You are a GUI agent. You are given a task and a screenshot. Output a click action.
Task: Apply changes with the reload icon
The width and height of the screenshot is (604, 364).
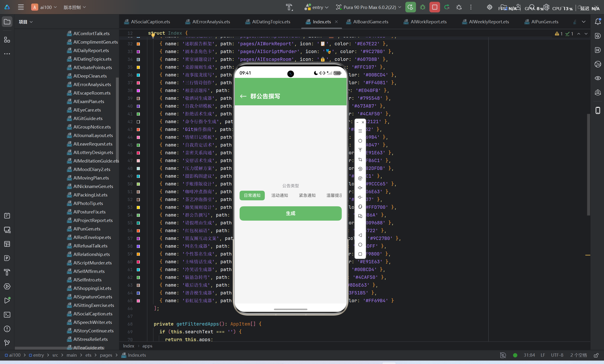click(447, 7)
